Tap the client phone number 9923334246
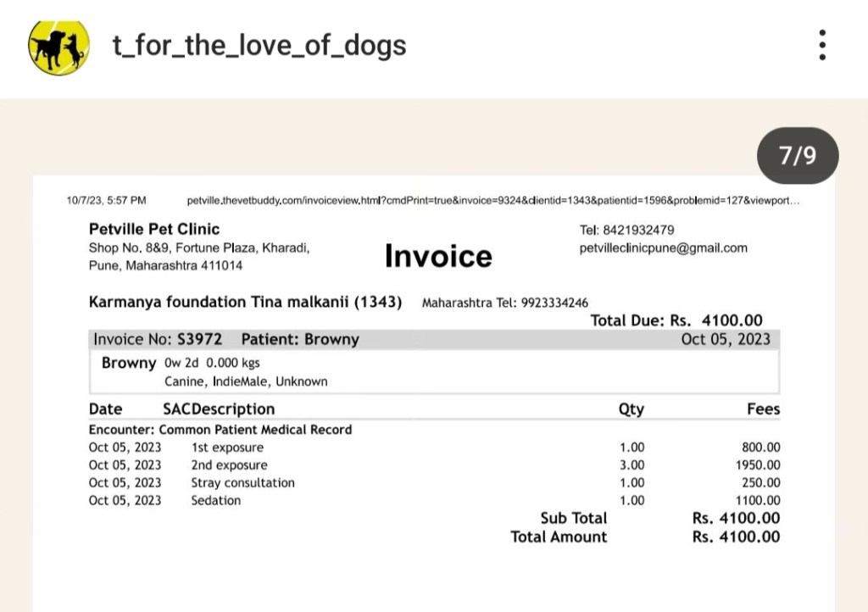 (x=553, y=303)
